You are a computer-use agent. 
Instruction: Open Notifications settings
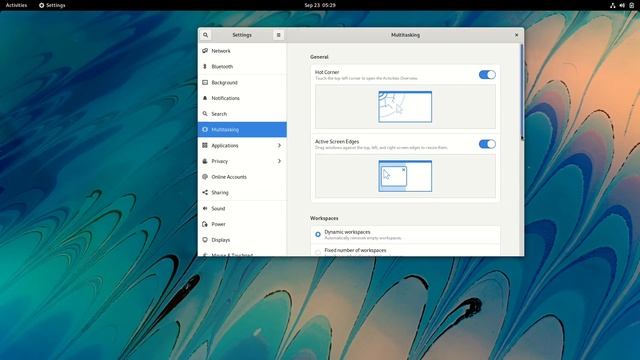tap(242, 98)
